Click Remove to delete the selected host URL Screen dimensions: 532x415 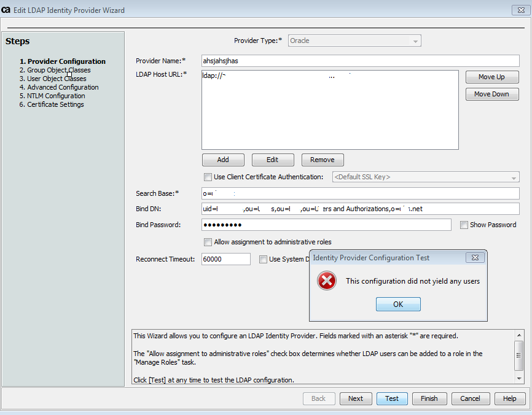(x=323, y=160)
